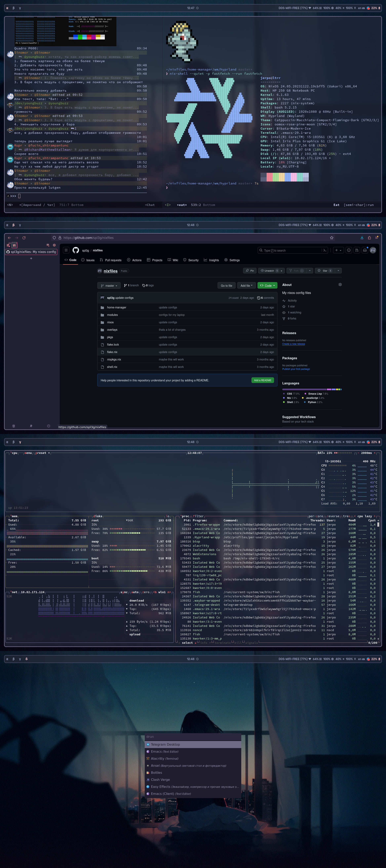Open the Publish your first package link
Image resolution: width=386 pixels, height=868 pixels.
point(296,369)
